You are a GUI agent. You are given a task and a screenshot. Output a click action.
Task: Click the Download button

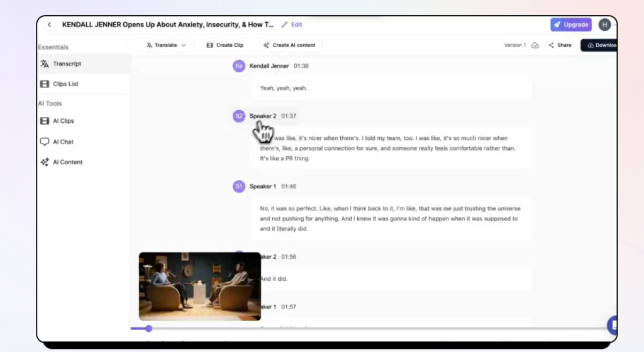(599, 45)
